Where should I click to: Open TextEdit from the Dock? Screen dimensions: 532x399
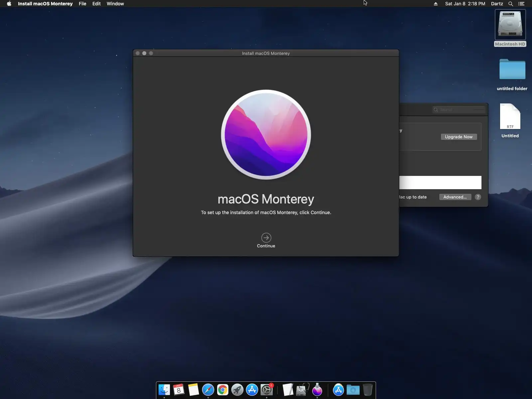(288, 390)
